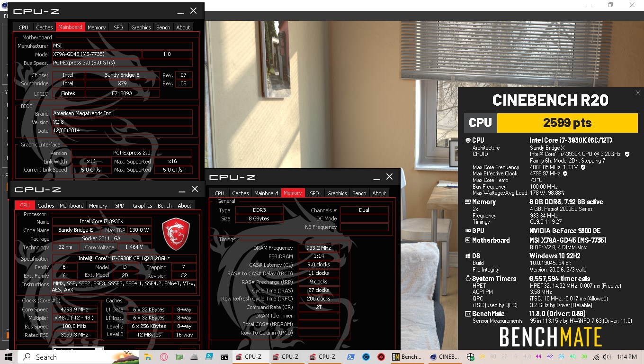
Task: Click the verified shield beside Max Core Frequency
Action: (583, 167)
